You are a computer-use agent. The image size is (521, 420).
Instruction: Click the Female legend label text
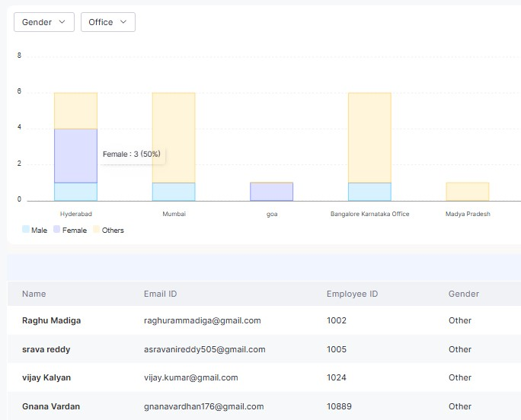coord(75,230)
